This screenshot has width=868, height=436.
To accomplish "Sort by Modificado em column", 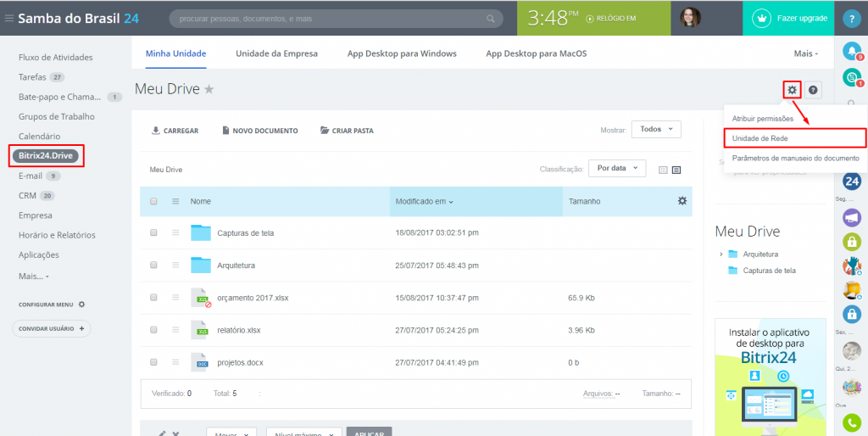I will coord(424,202).
